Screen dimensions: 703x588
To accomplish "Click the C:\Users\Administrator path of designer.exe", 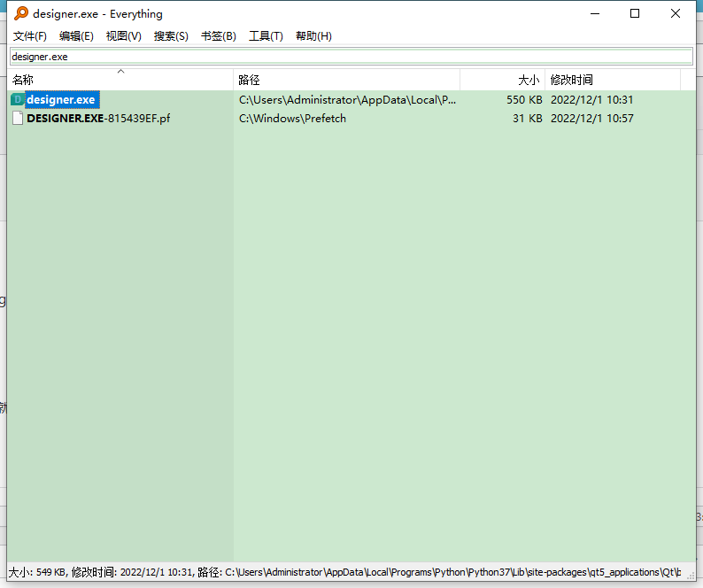I will click(x=347, y=100).
